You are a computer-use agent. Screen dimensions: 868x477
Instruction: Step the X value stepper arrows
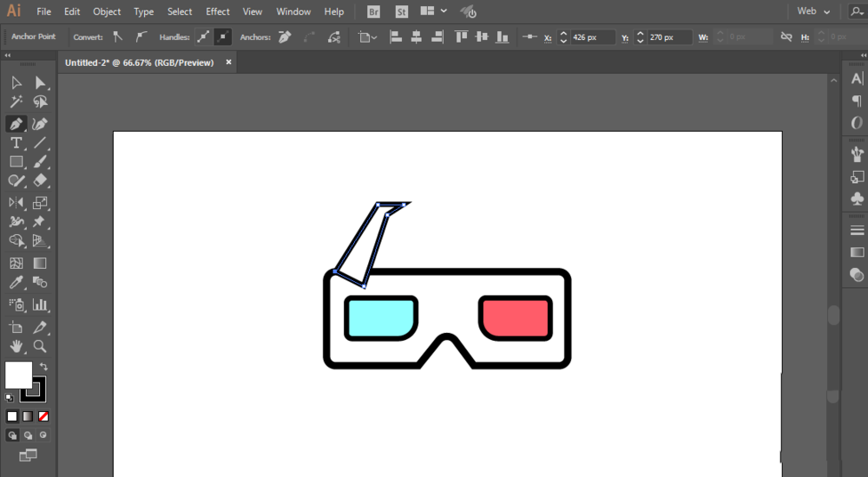pyautogui.click(x=563, y=37)
